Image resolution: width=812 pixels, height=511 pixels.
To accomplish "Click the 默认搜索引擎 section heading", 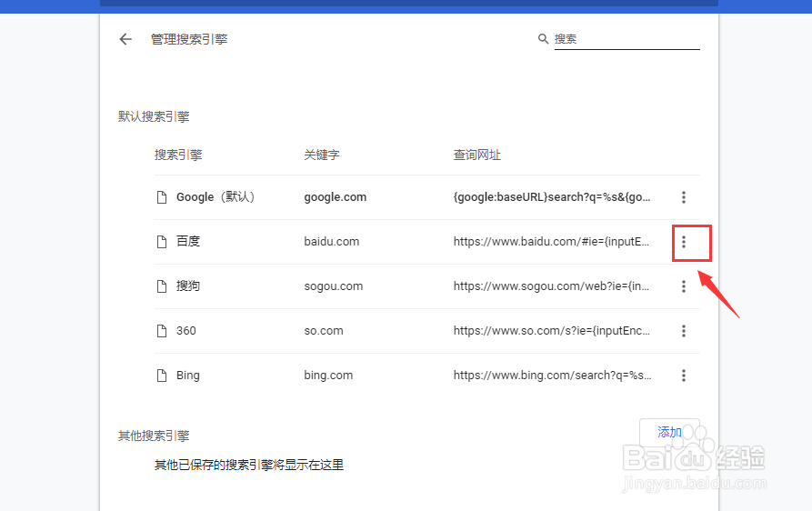I will click(154, 116).
